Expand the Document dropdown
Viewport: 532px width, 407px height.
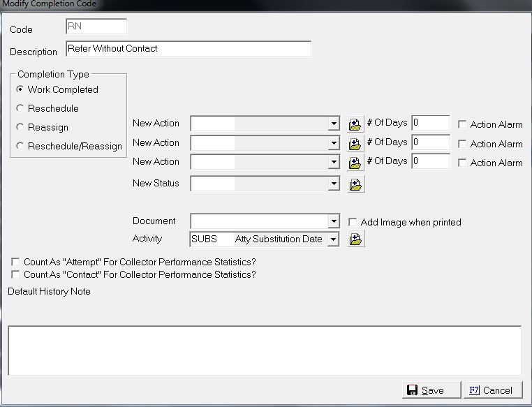334,222
